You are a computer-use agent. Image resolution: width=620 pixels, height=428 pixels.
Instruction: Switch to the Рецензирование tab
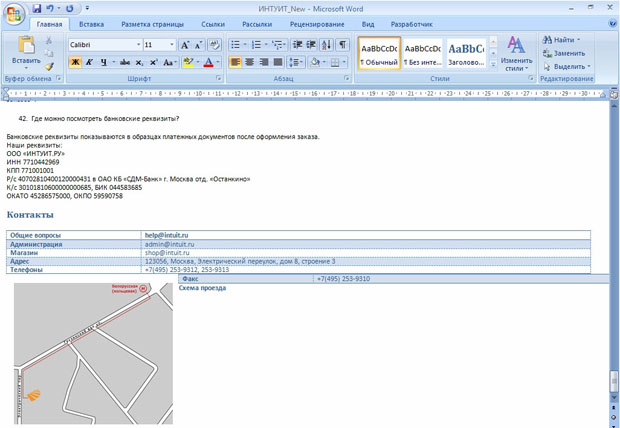pyautogui.click(x=317, y=24)
